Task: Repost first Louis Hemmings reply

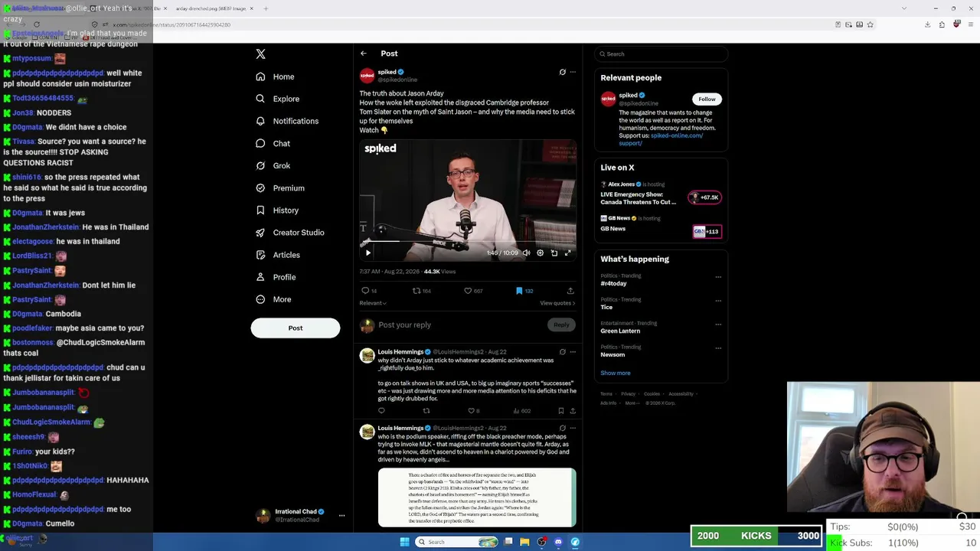Action: (x=426, y=411)
